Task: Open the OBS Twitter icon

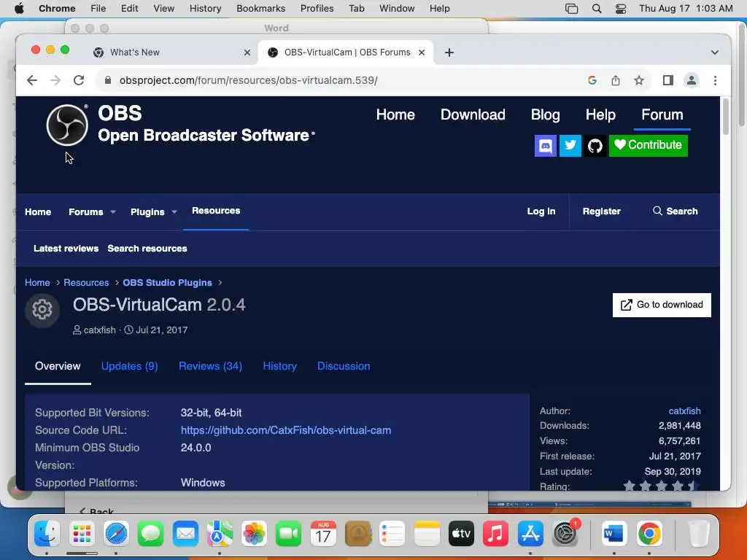Action: point(570,145)
